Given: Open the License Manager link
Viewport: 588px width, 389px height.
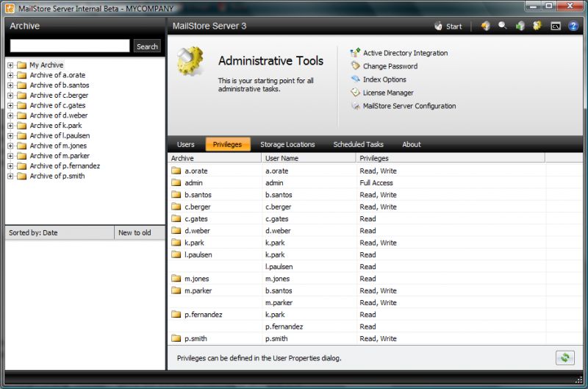Looking at the screenshot, I should (x=388, y=92).
